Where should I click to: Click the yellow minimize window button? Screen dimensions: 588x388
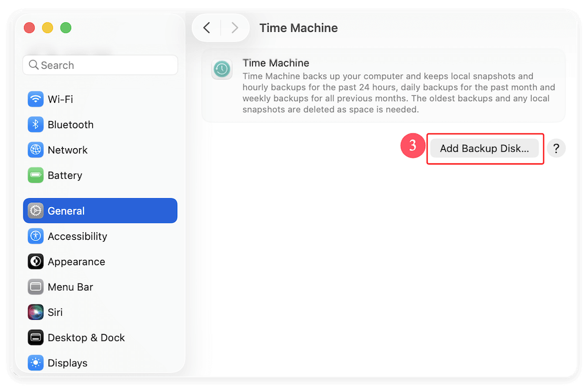48,28
